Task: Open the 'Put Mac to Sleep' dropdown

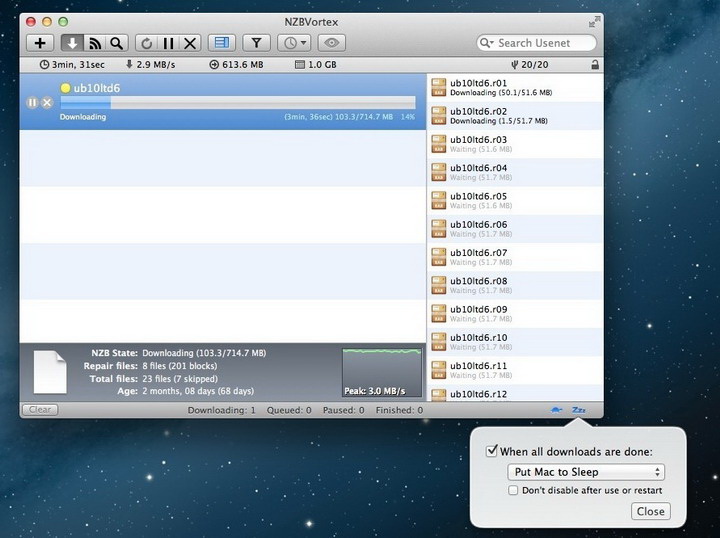Action: (x=585, y=472)
